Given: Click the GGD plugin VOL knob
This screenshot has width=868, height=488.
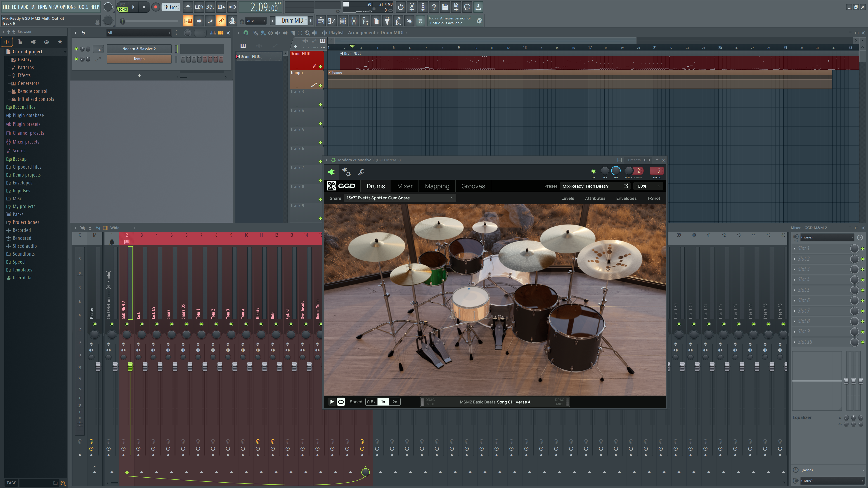Looking at the screenshot, I should [x=616, y=171].
